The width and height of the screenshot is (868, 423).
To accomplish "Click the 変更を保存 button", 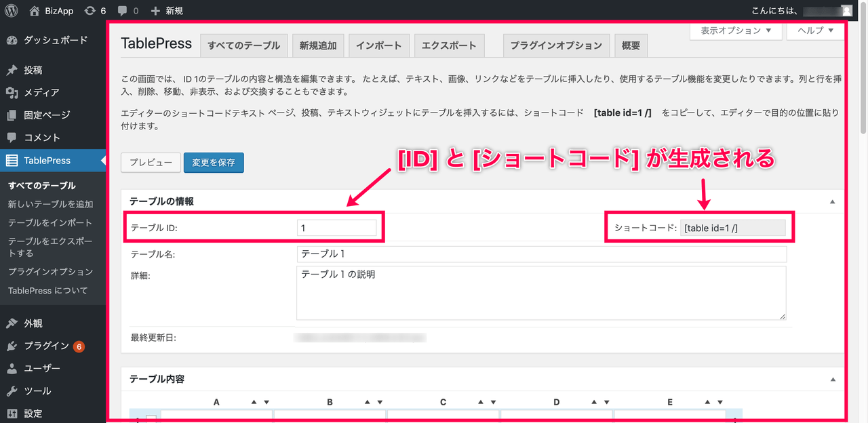I will 213,163.
